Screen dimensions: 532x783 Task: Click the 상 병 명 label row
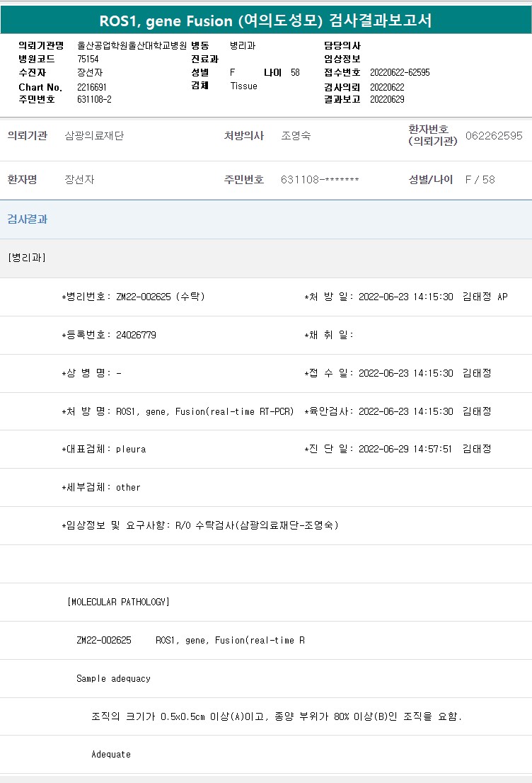[91, 373]
